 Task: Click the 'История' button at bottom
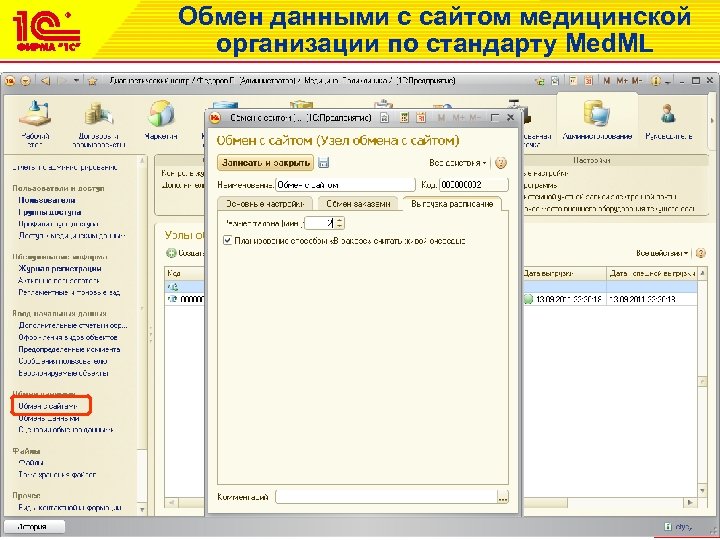click(x=32, y=527)
